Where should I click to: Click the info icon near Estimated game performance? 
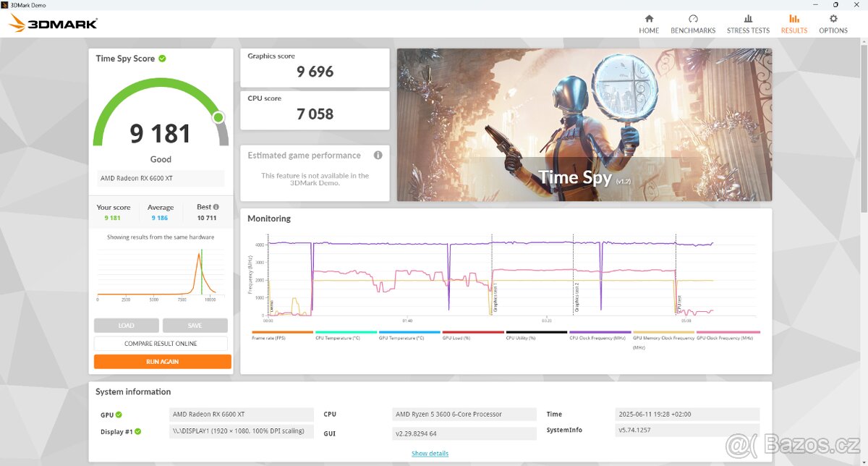point(377,155)
